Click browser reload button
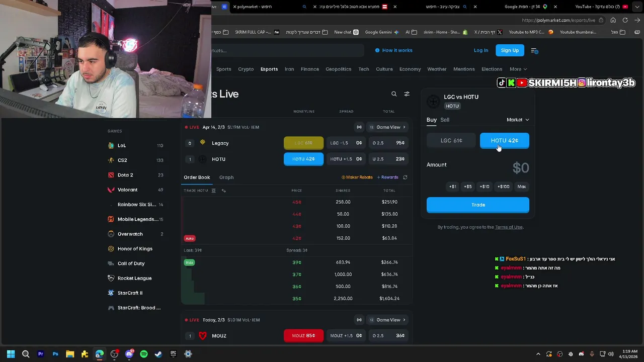This screenshot has width=644, height=362. coord(625,20)
